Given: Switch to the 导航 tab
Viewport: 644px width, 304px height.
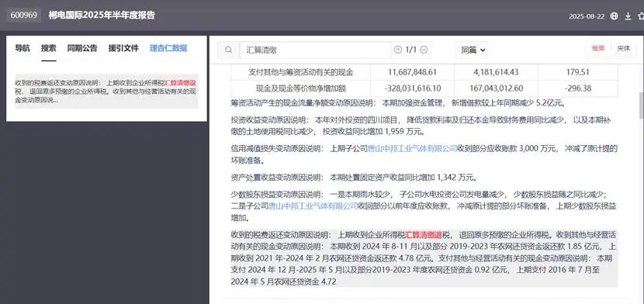Looking at the screenshot, I should tap(23, 48).
